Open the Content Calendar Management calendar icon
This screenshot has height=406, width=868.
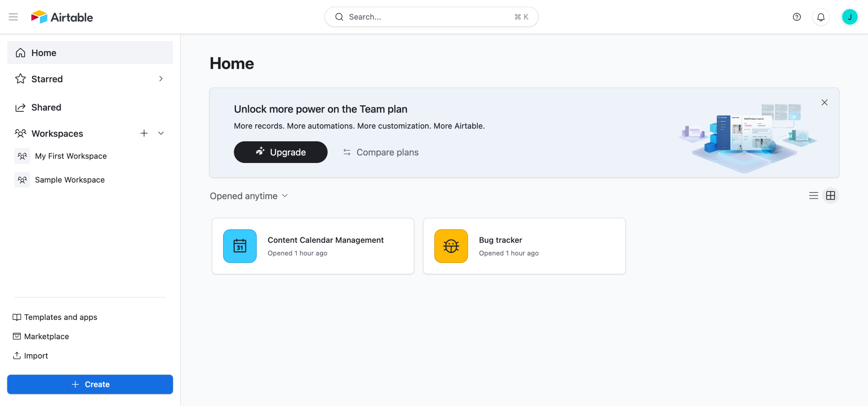click(240, 246)
